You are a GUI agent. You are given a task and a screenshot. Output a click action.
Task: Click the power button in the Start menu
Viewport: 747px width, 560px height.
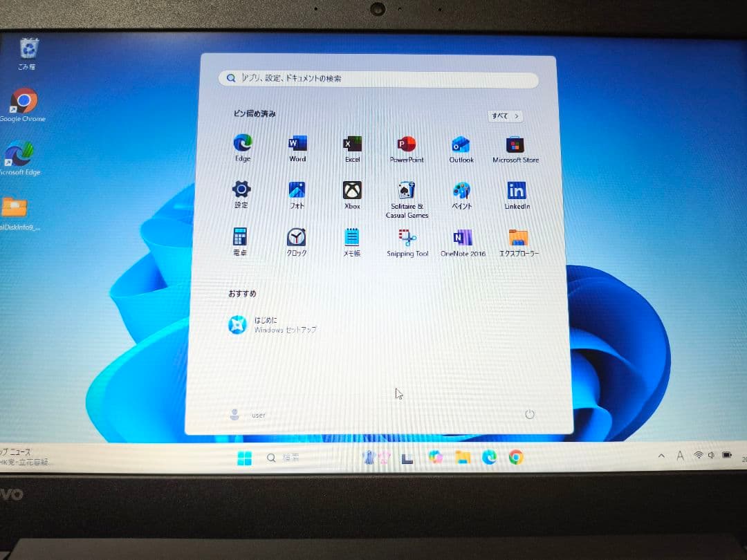coord(530,414)
